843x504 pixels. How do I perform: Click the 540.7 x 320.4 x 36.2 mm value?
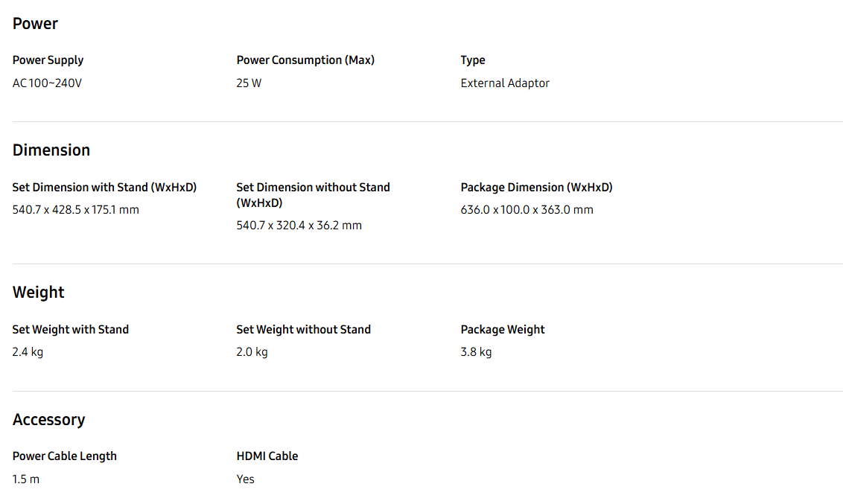pos(299,226)
